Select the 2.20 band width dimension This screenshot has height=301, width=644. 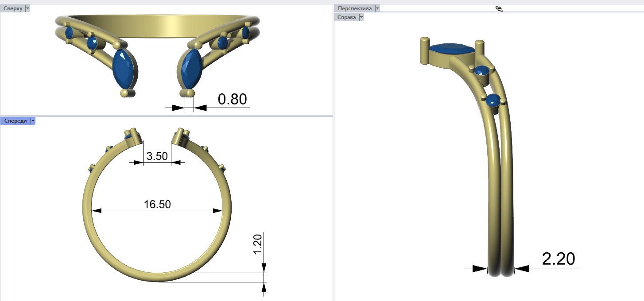click(558, 259)
